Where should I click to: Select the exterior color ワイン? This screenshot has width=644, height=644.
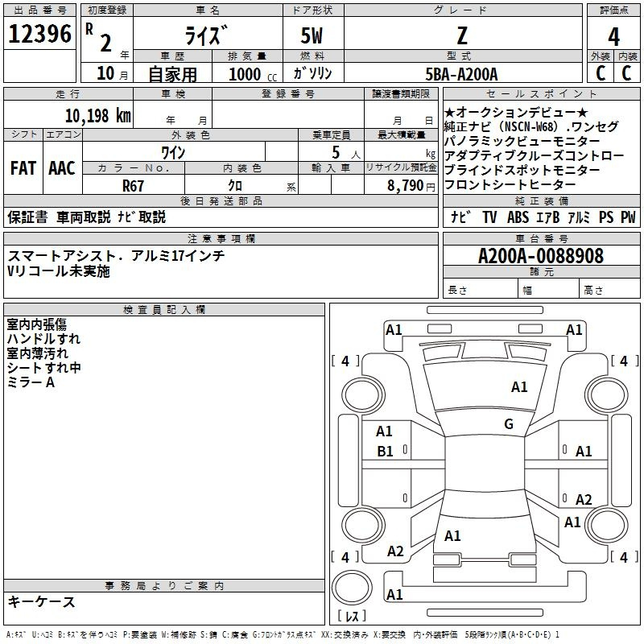coord(173,153)
